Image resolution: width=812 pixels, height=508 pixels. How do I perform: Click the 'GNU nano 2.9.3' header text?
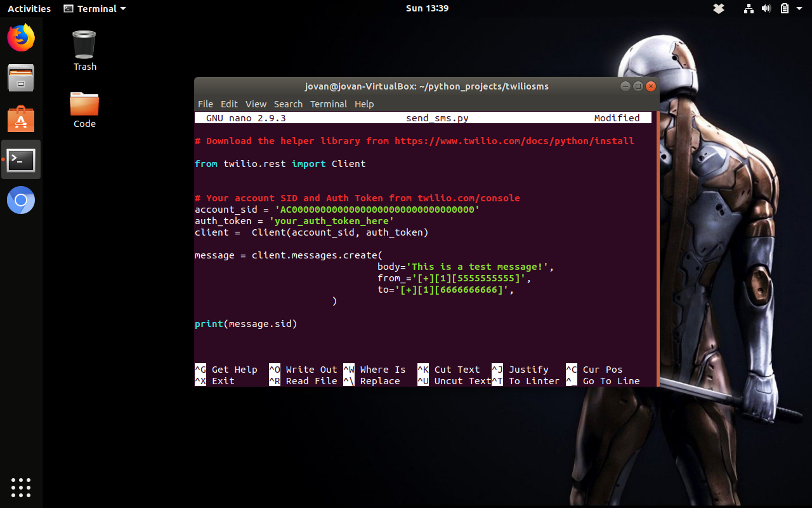246,118
